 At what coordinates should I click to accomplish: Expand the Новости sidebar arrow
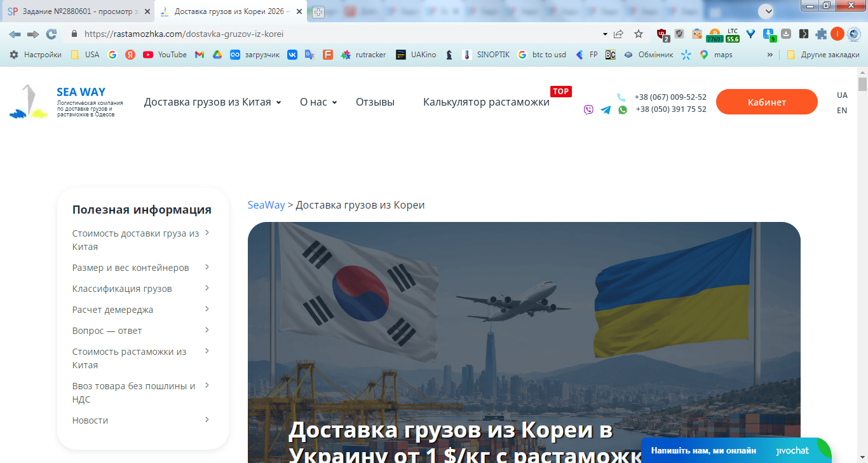tap(207, 420)
